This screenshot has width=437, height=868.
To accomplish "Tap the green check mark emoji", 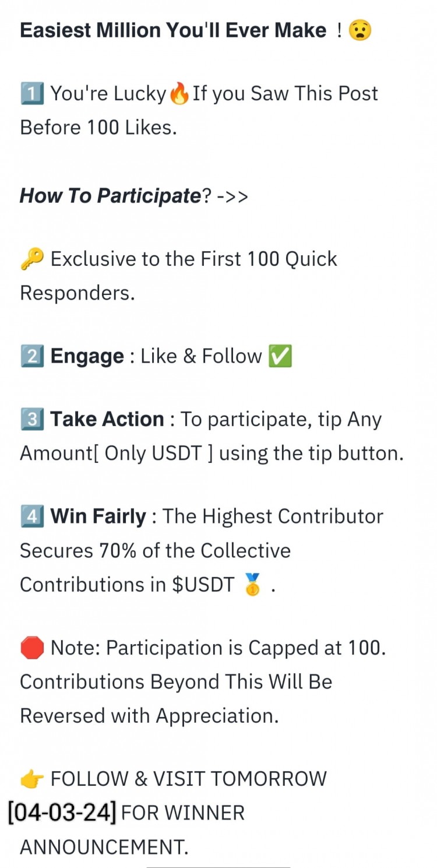I will 280,356.
